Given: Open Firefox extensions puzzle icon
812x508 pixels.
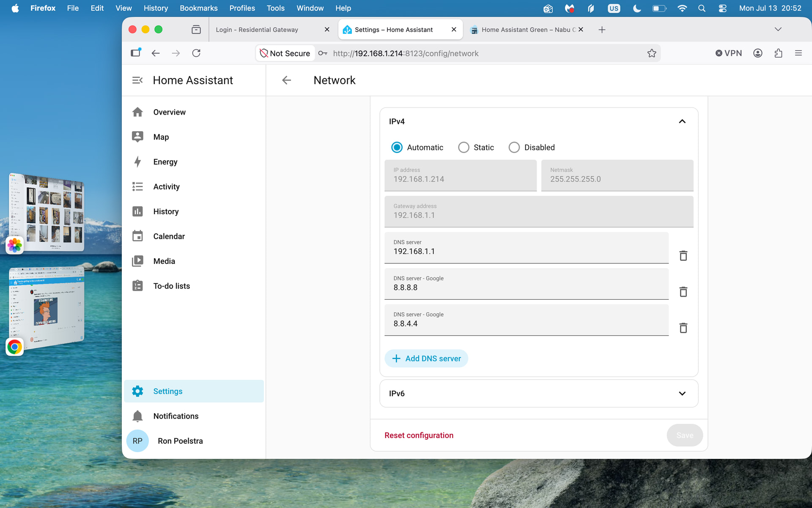Looking at the screenshot, I should point(778,53).
